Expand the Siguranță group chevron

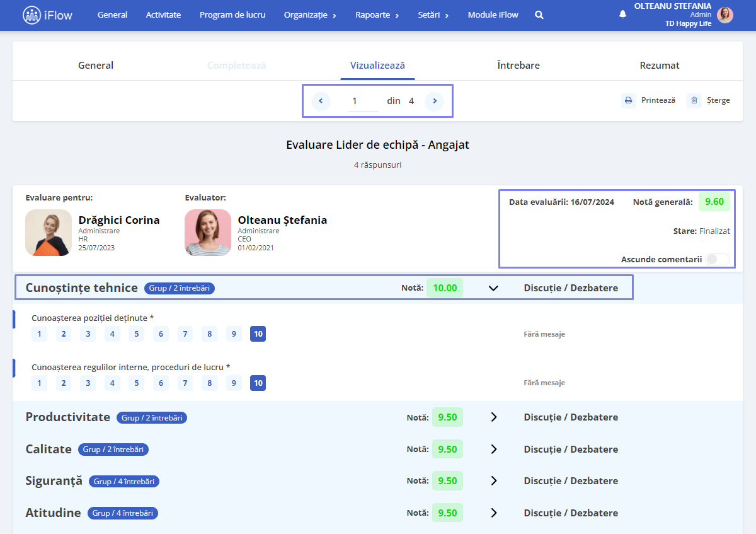tap(494, 481)
